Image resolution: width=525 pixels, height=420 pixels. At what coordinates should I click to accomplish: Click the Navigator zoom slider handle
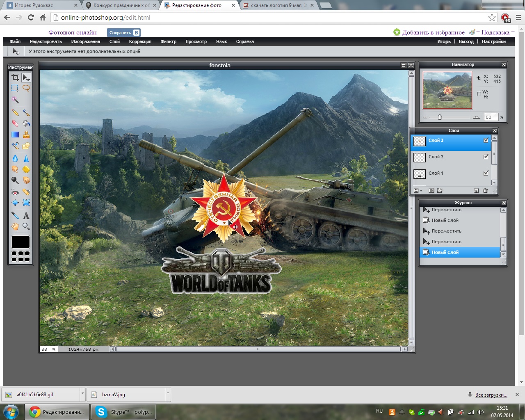point(440,117)
